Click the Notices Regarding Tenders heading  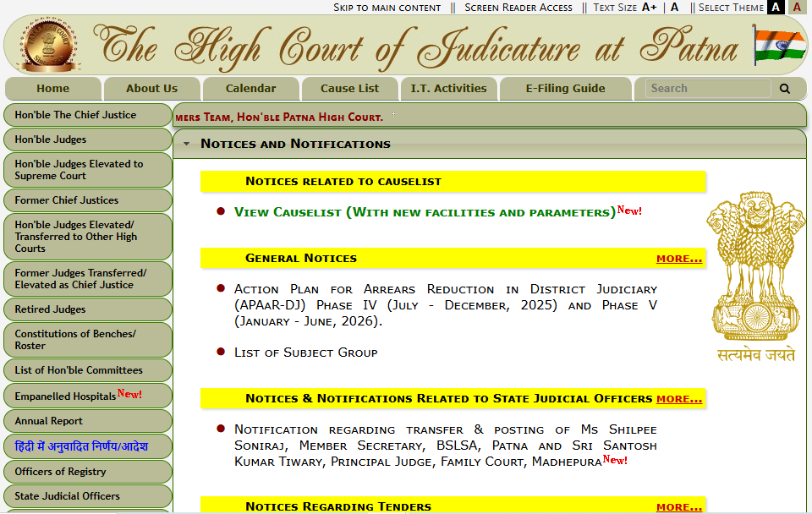(338, 506)
